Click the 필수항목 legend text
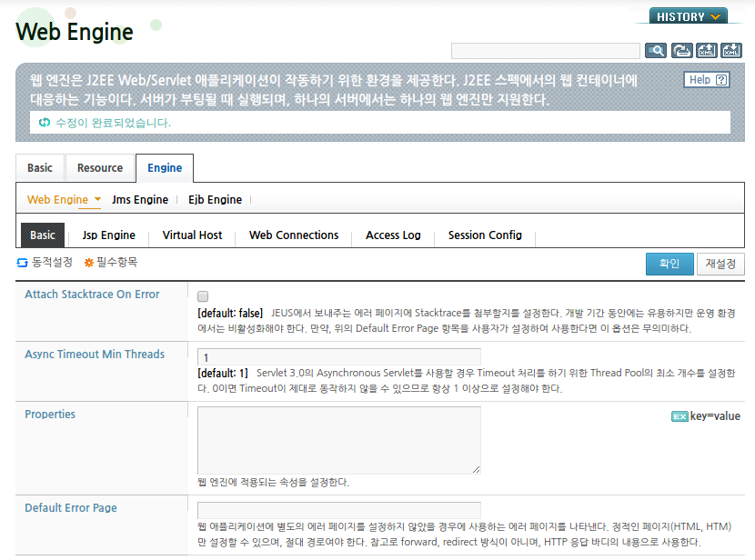Image resolution: width=755 pixels, height=560 pixels. (x=117, y=262)
